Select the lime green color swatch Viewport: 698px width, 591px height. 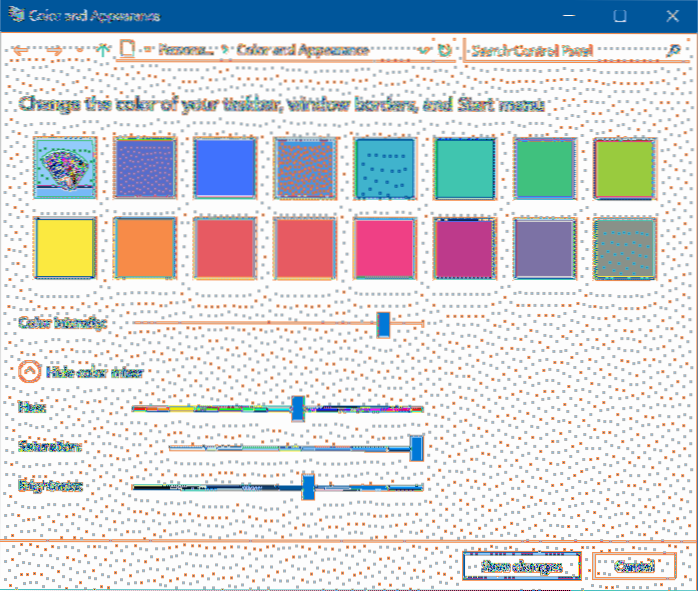pos(624,167)
